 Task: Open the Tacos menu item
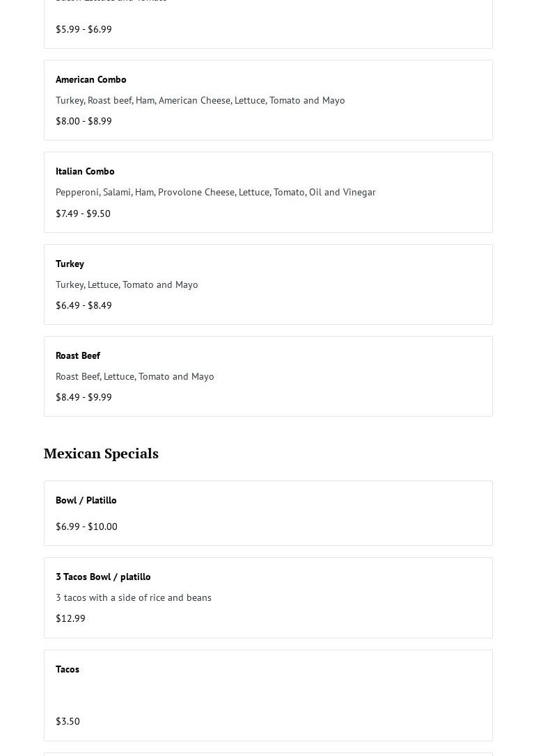68,669
